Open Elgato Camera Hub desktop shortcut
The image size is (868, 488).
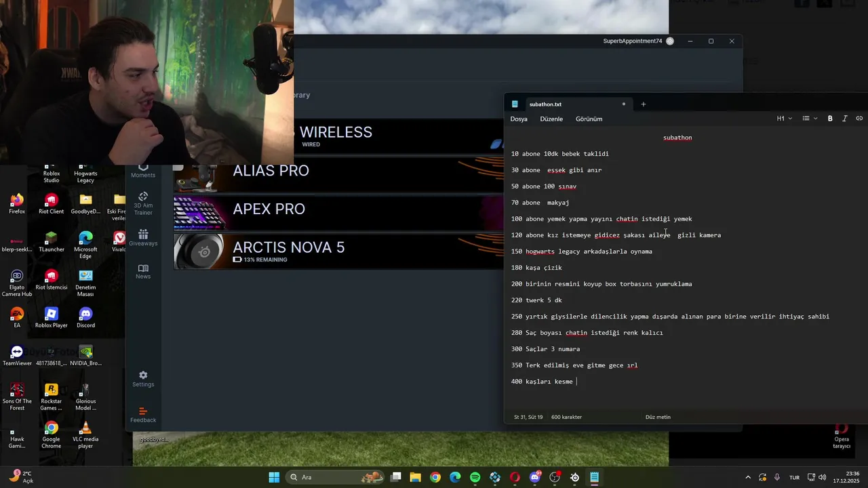click(x=17, y=283)
